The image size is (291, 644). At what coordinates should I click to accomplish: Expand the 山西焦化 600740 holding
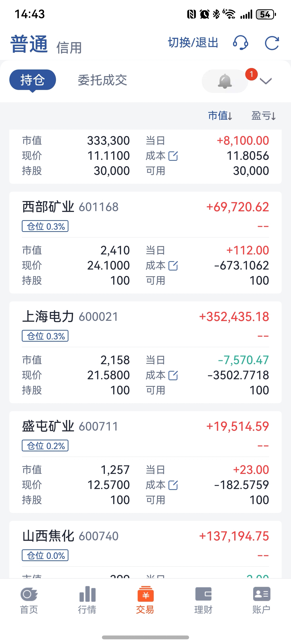tap(145, 545)
